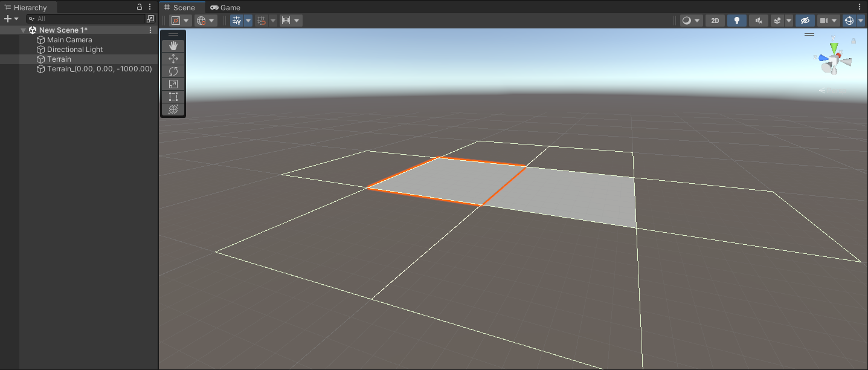Screen dimensions: 868x370
Task: Activate the Rotate tool
Action: click(173, 71)
